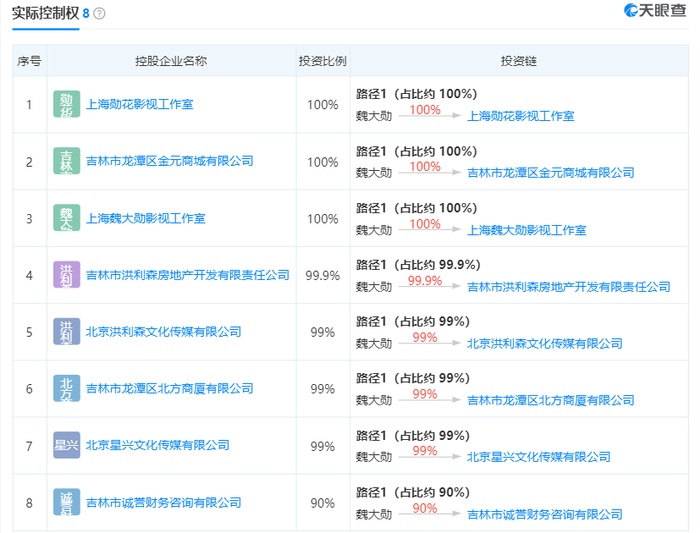700x533 pixels.
Task: Click the purple 洪利 logo in row 4
Action: [x=67, y=275]
